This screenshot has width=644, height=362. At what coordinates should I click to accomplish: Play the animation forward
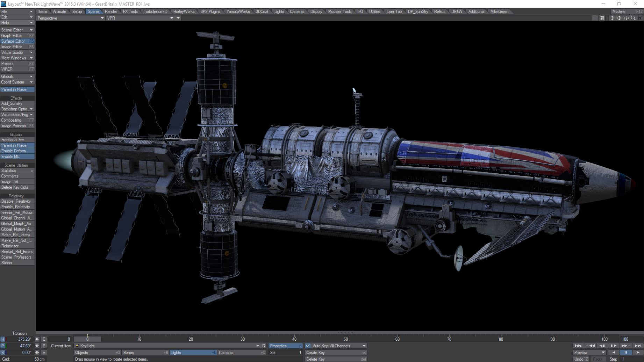pyautogui.click(x=638, y=353)
